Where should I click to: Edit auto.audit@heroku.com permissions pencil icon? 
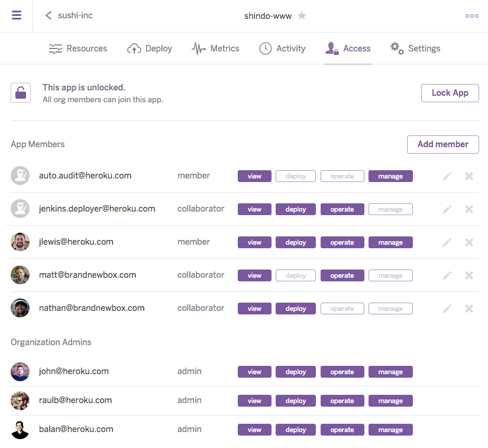[447, 176]
